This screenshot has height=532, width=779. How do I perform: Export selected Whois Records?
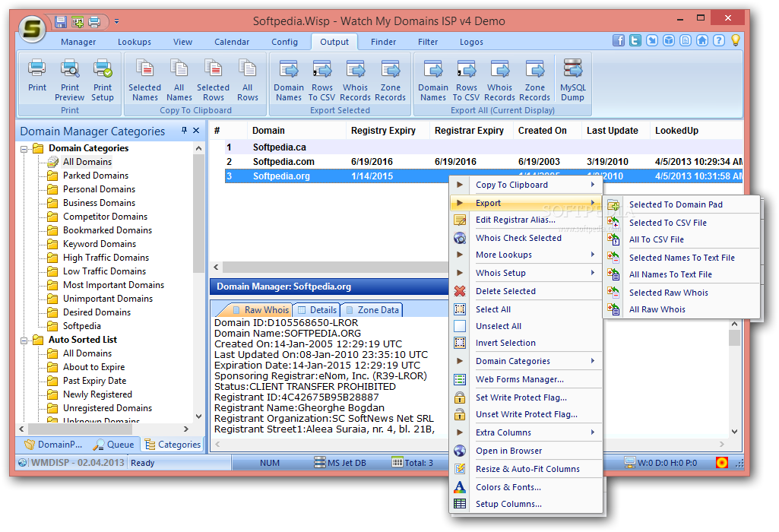point(355,80)
